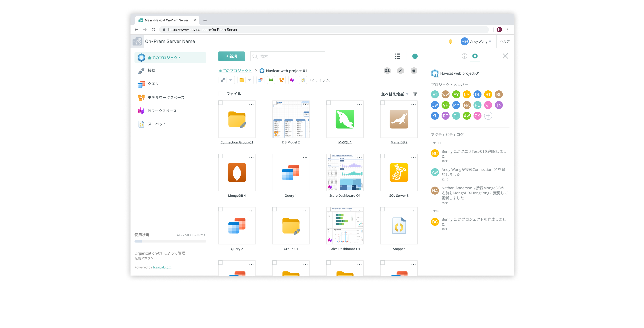
Task: Open the connection filter icon in toolbar
Action: (x=223, y=80)
